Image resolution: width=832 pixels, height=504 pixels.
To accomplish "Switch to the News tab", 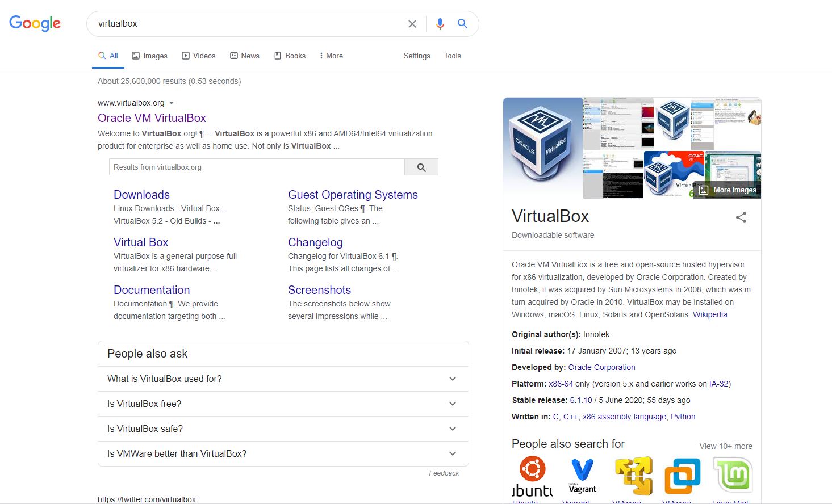I will click(x=245, y=56).
